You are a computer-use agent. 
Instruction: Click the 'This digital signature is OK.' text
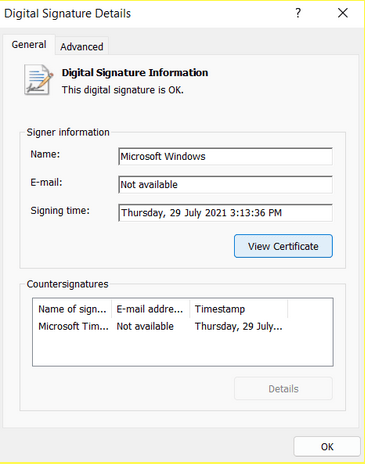(123, 90)
